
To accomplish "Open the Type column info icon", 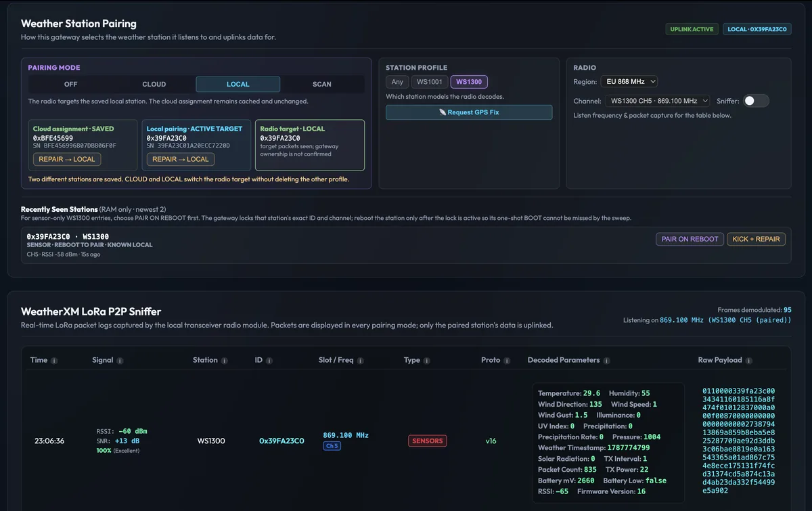I will 427,361.
